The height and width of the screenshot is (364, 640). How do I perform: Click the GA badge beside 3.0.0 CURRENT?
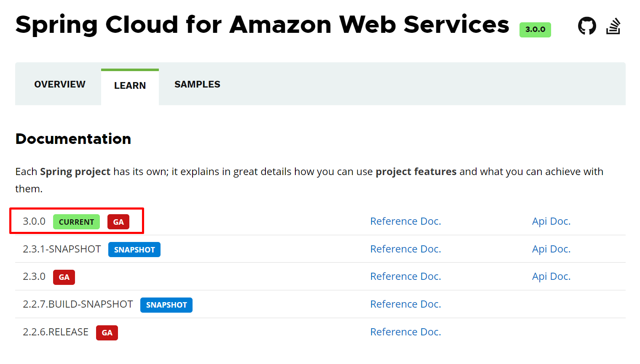pos(118,222)
